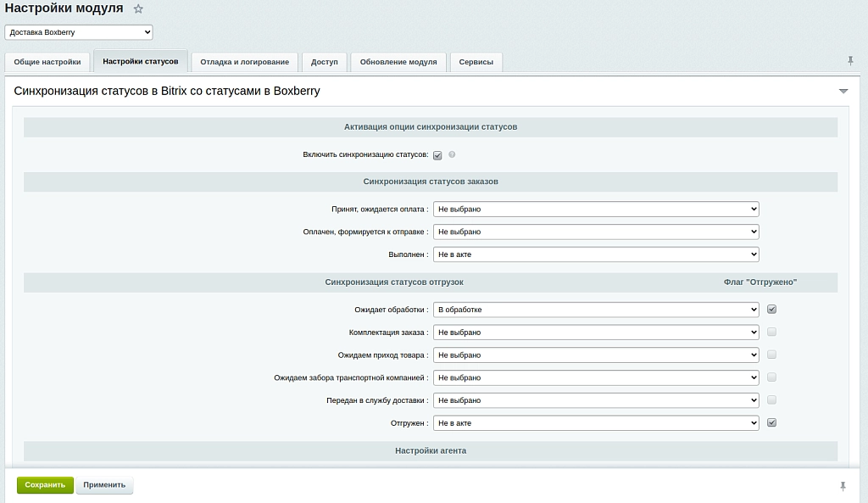Open the "Выполнен" status dropdown
Screen dimensions: 868x503
tap(596, 254)
